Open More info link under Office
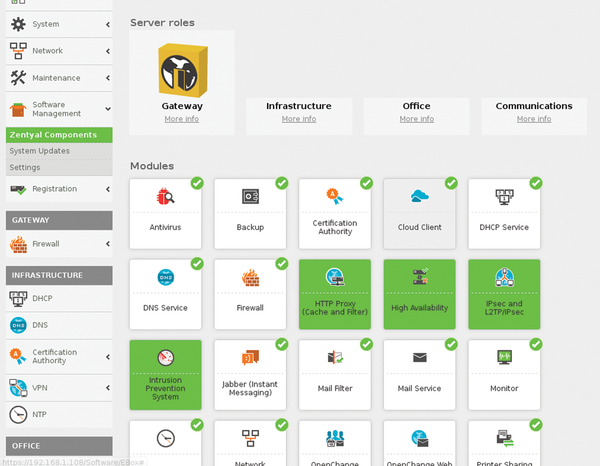This screenshot has width=600, height=466. (417, 119)
